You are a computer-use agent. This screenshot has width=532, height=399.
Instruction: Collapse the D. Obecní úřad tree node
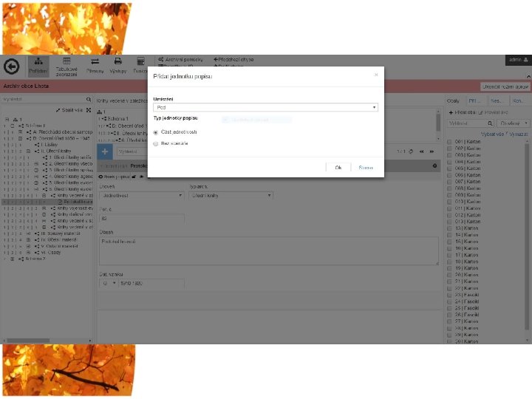(21, 138)
